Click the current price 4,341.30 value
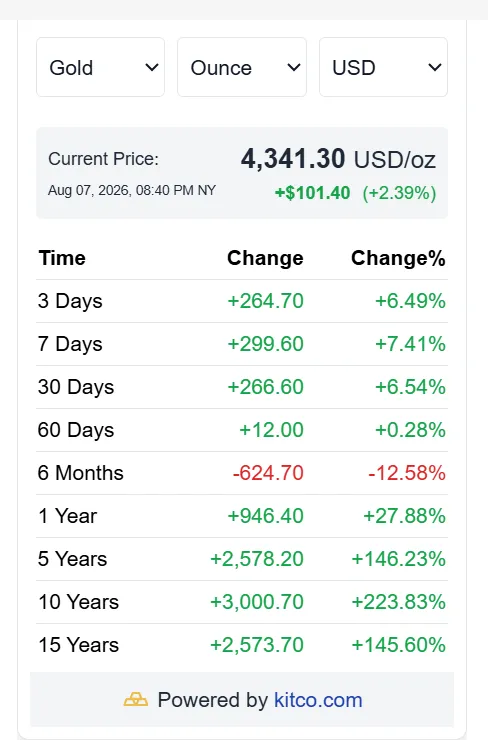 pos(293,158)
